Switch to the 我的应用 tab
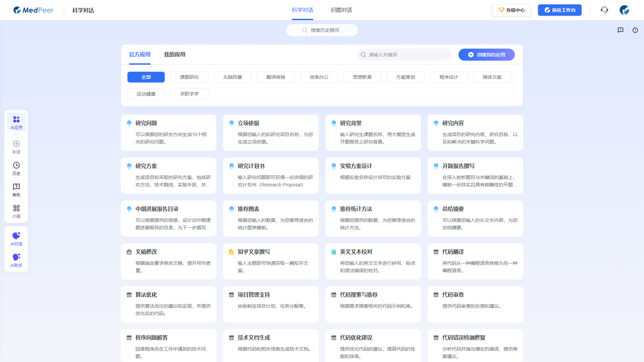This screenshot has width=644, height=362. click(x=175, y=55)
